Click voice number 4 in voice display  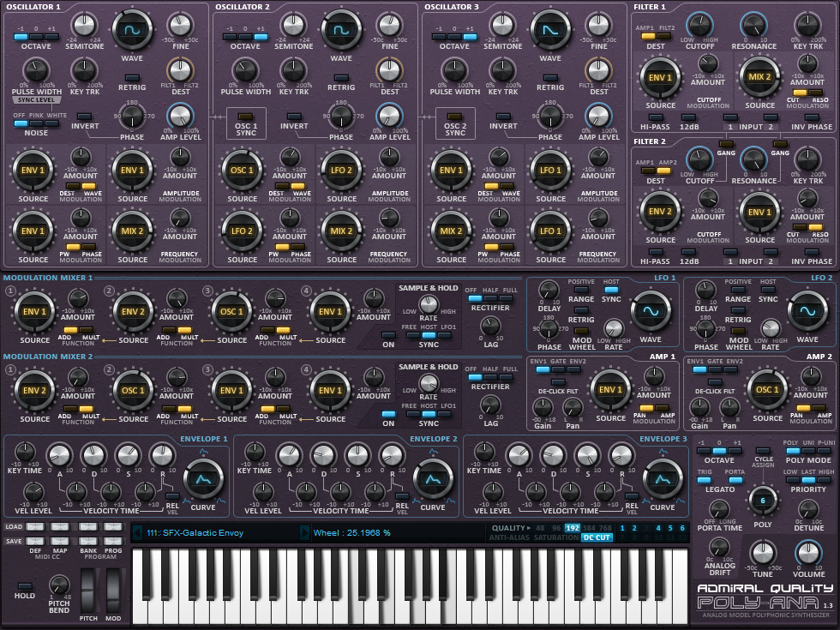[658, 528]
